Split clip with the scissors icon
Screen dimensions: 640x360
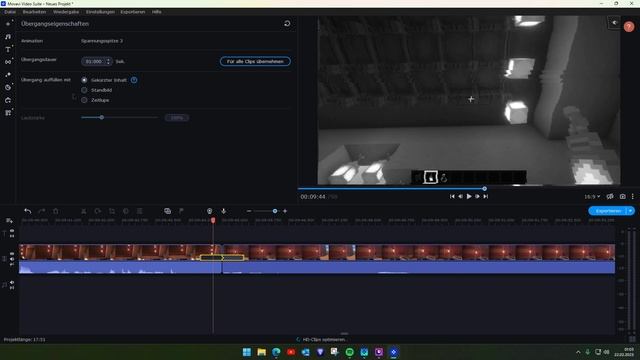point(83,211)
